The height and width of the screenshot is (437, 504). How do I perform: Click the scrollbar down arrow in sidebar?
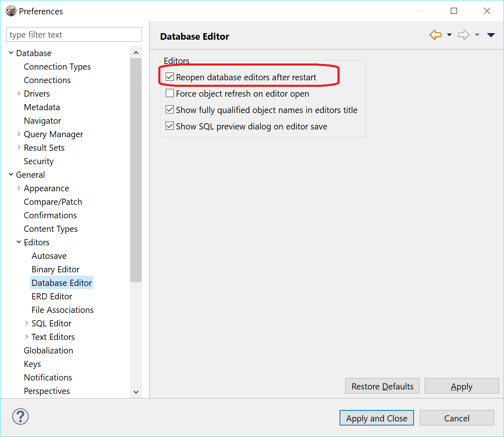136,392
